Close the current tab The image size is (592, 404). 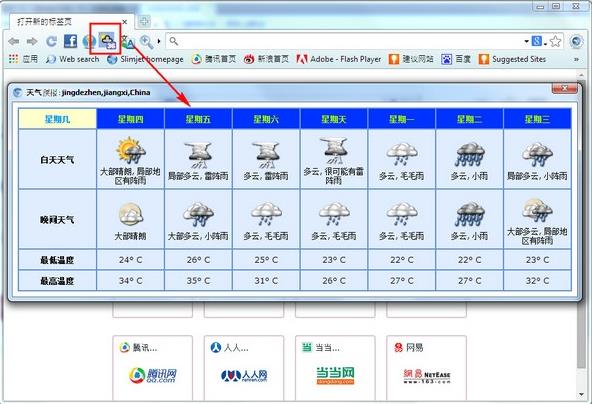(125, 22)
